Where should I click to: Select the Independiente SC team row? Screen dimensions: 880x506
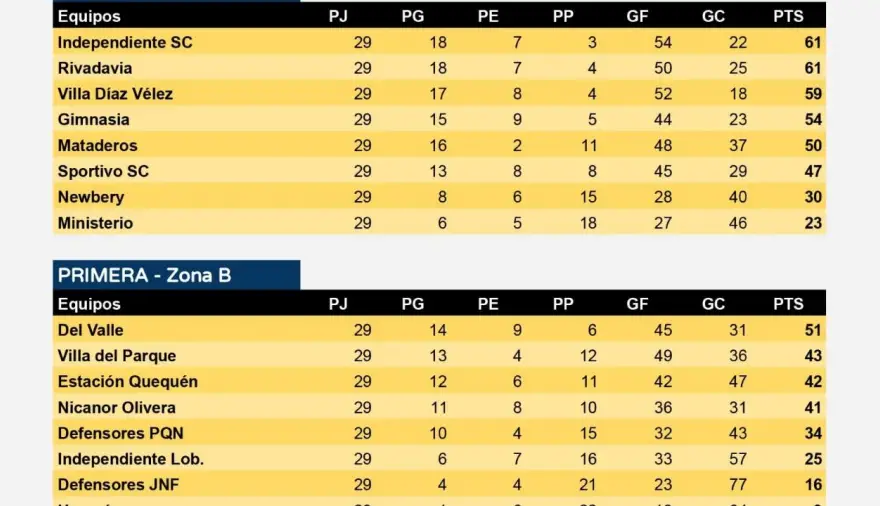click(439, 42)
